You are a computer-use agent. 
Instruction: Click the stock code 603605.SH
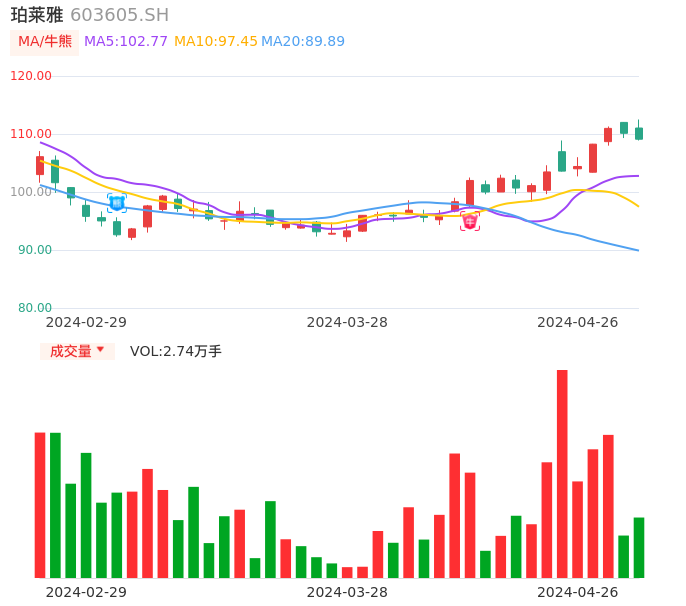pos(120,15)
